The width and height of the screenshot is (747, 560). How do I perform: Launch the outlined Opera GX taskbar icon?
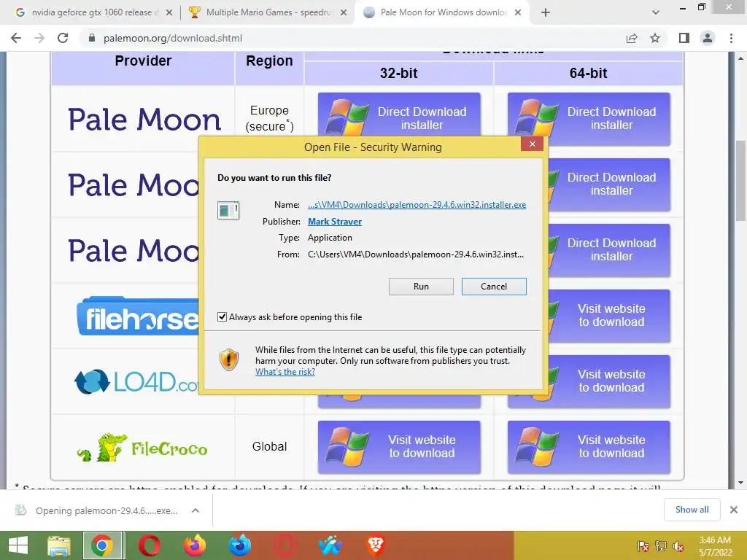[285, 545]
